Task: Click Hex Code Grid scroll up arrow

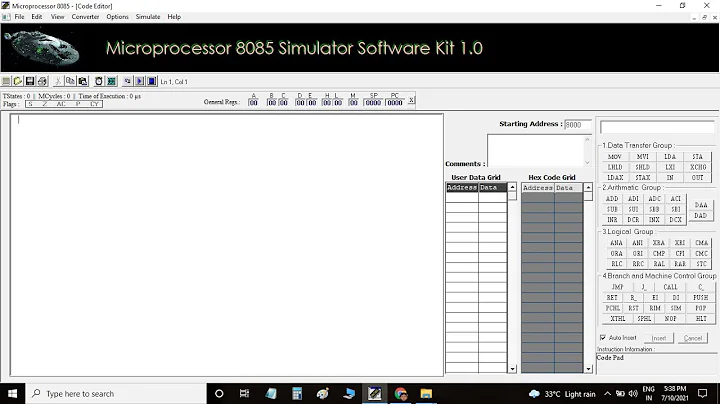Action: (x=588, y=187)
